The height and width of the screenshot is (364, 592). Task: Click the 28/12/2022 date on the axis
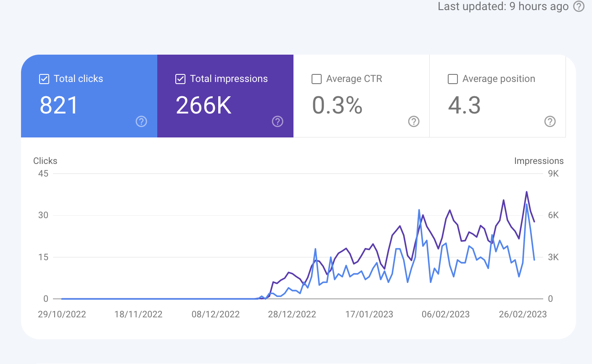292,314
